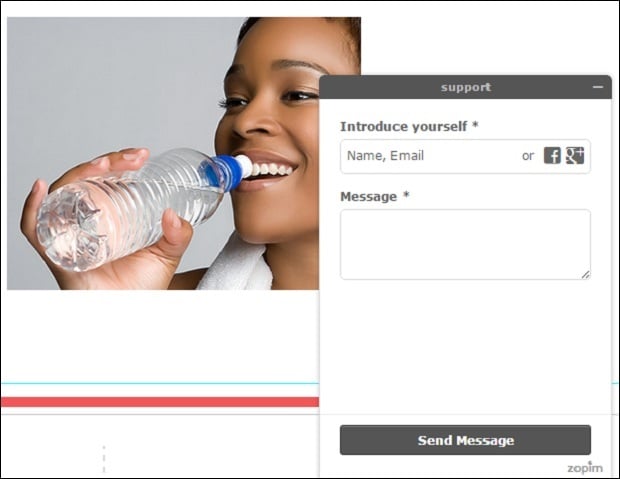
Task: Select the Message field label
Action: [x=374, y=197]
